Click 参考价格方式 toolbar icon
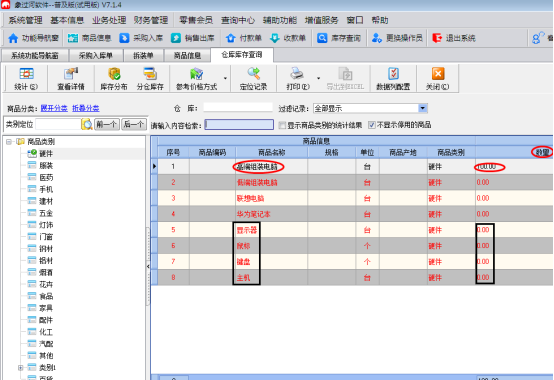This screenshot has width=554, height=380. [196, 74]
